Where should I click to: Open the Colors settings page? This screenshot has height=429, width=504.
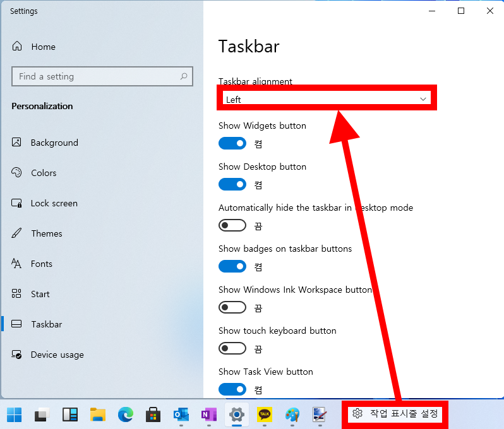44,173
